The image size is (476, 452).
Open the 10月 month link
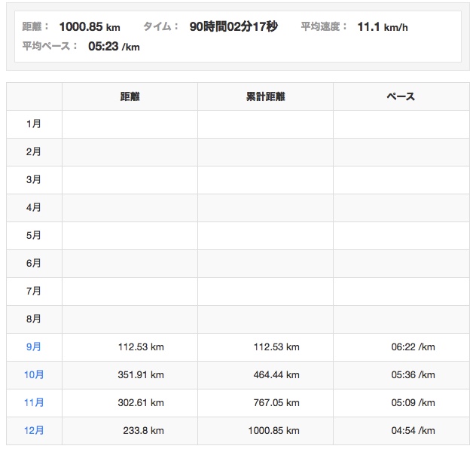[34, 374]
